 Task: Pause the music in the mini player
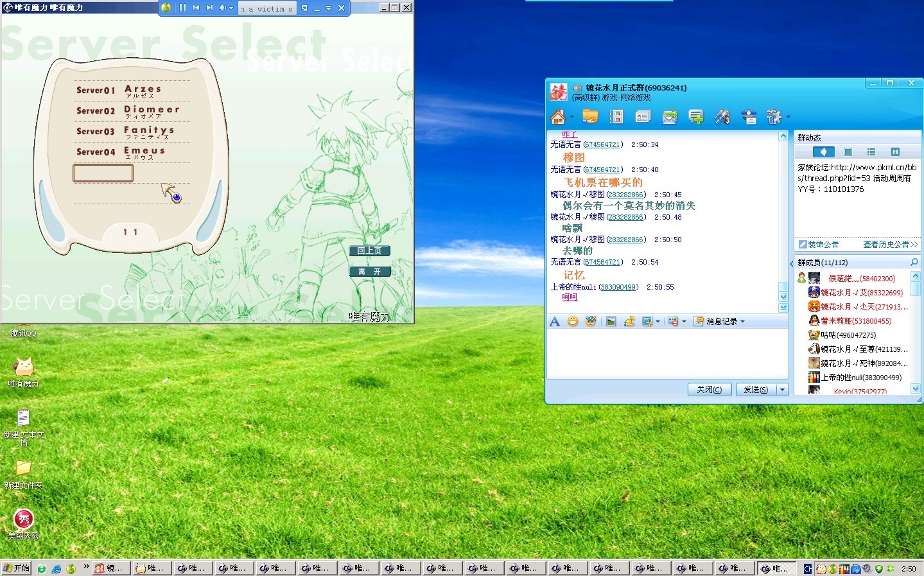[x=182, y=8]
